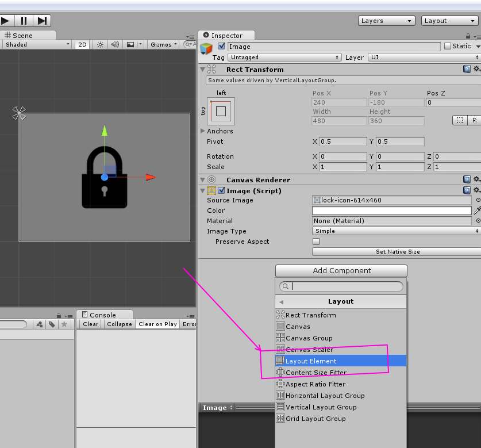
Task: Open the Gizmos dropdown
Action: pyautogui.click(x=163, y=44)
